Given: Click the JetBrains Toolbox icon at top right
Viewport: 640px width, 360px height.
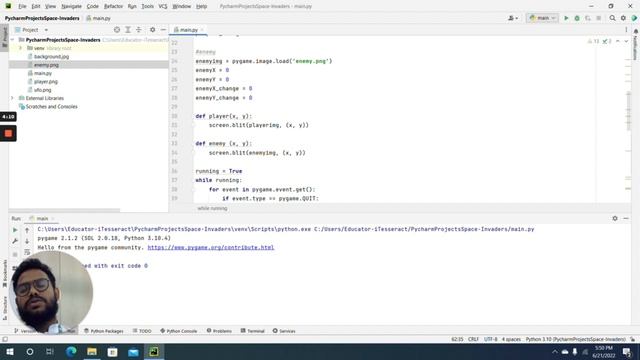Looking at the screenshot, I should pyautogui.click(x=634, y=18).
